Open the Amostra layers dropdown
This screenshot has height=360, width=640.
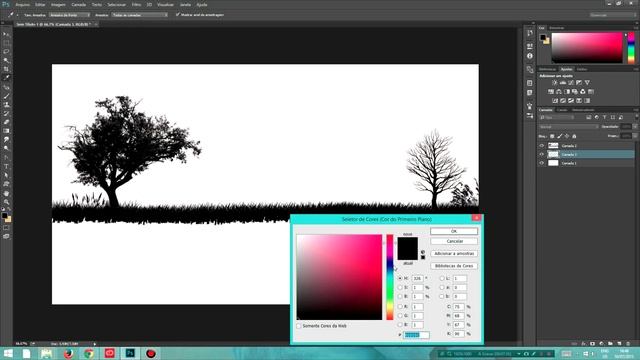139,15
